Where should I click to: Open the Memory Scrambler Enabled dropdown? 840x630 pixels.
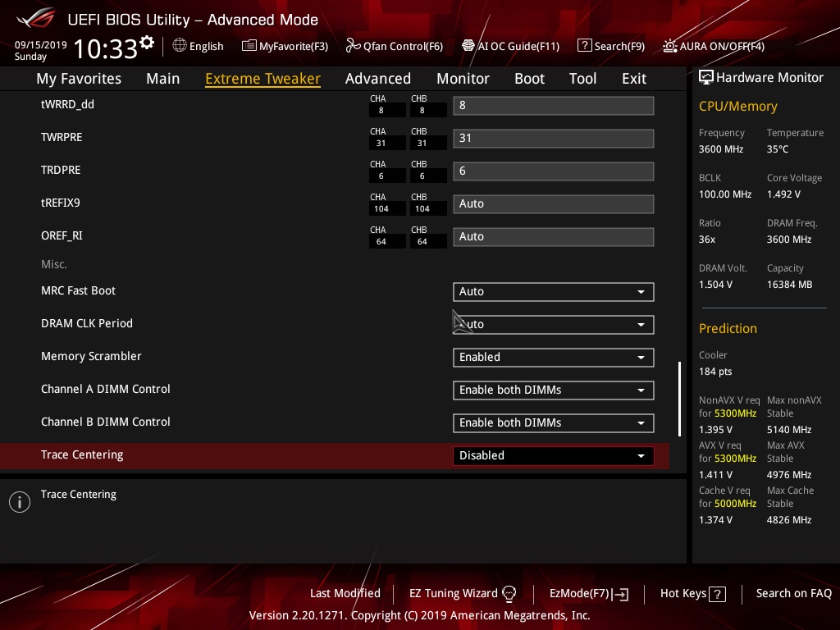(554, 358)
